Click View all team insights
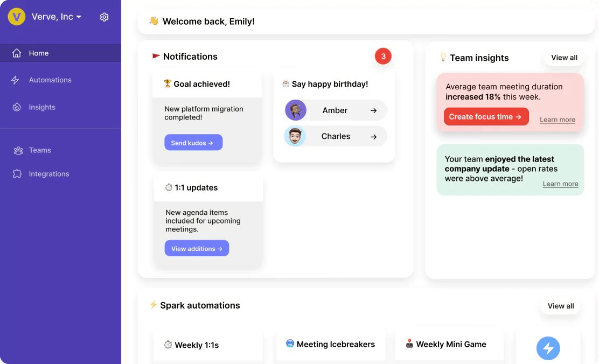 click(563, 57)
